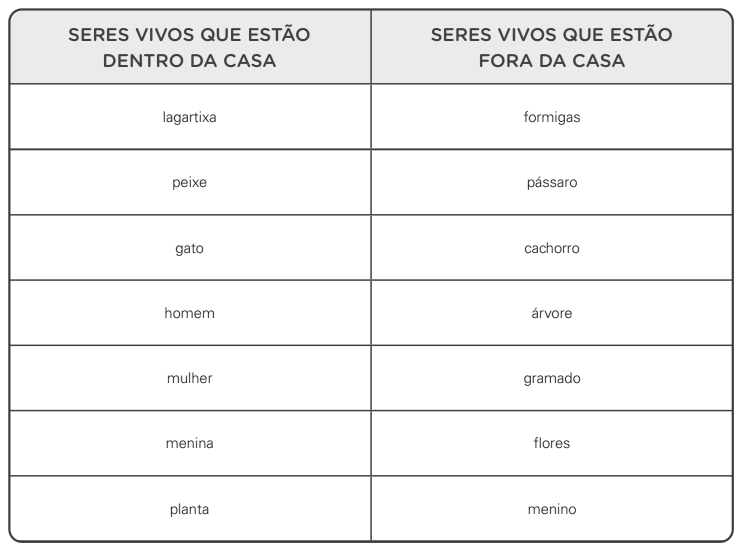
Task: Click the 'menina' cell
Action: coord(189,443)
